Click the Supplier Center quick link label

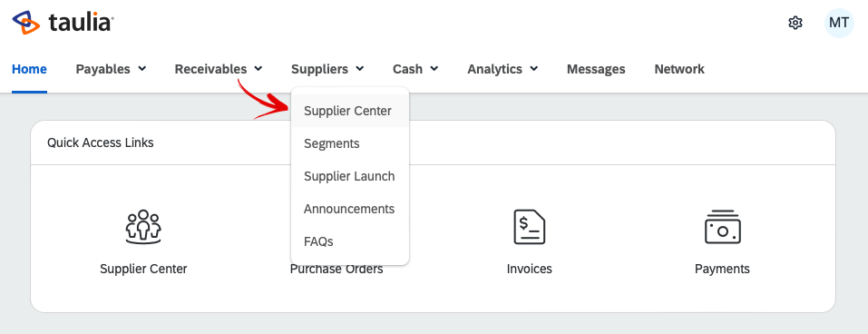coord(143,270)
